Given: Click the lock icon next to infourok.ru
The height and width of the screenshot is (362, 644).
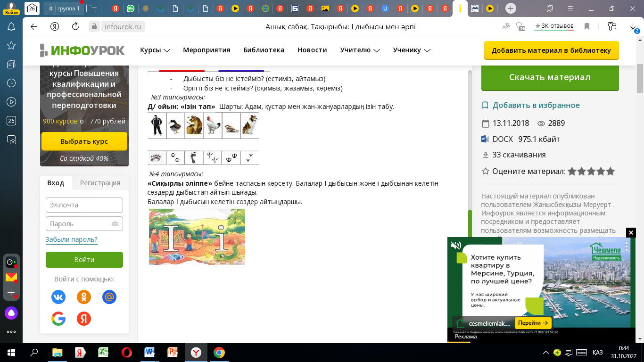Looking at the screenshot, I should point(93,26).
